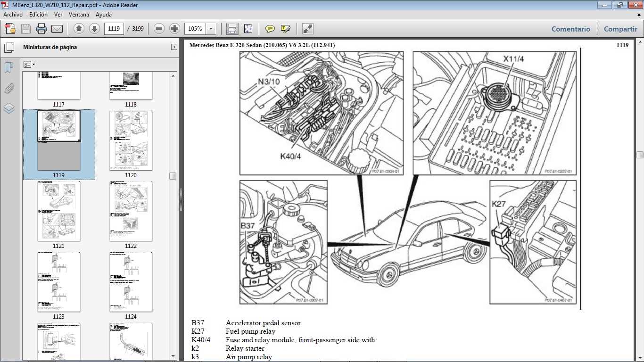Open the Ayuda menu
Screen dimensions: 644x362
click(104, 15)
